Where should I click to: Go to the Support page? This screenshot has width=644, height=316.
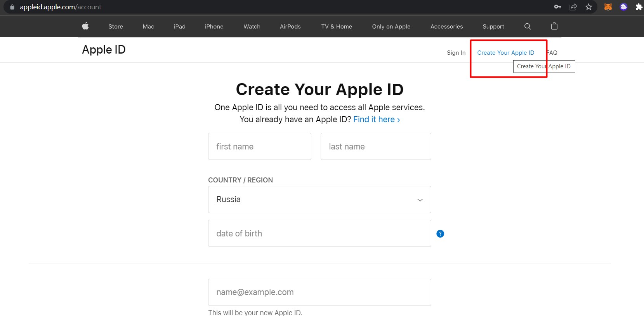[493, 26]
